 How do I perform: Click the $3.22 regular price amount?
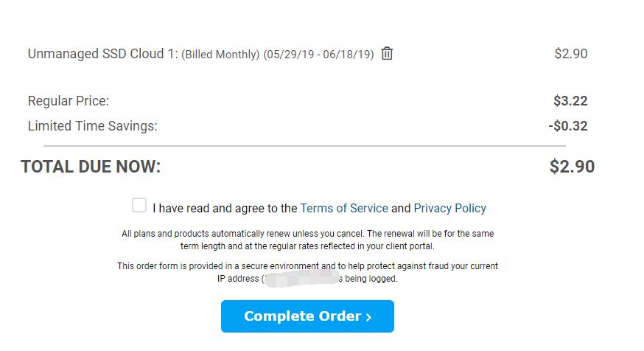click(x=570, y=101)
